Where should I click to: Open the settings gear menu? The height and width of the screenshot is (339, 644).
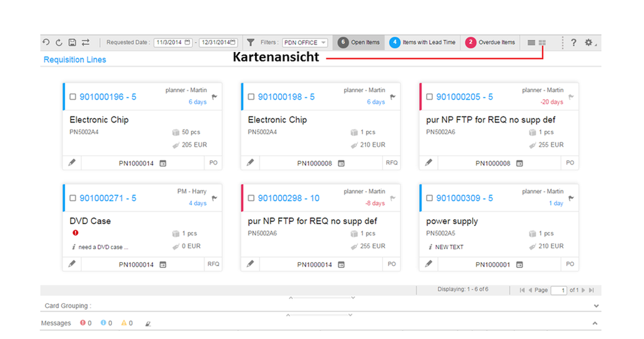tap(589, 43)
